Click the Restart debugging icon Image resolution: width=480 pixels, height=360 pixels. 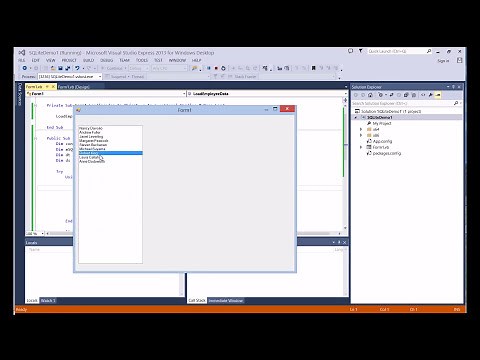223,68
